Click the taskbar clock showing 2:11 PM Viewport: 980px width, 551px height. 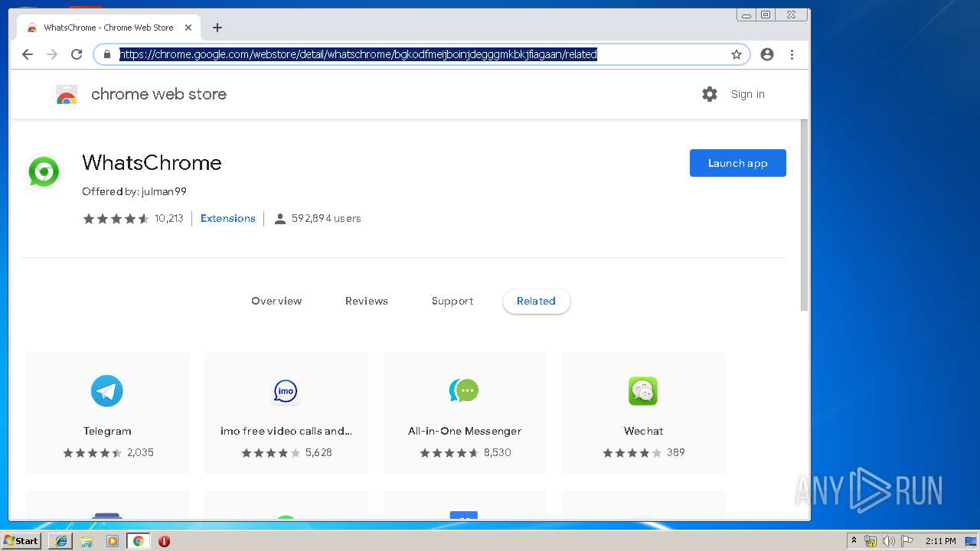click(940, 541)
